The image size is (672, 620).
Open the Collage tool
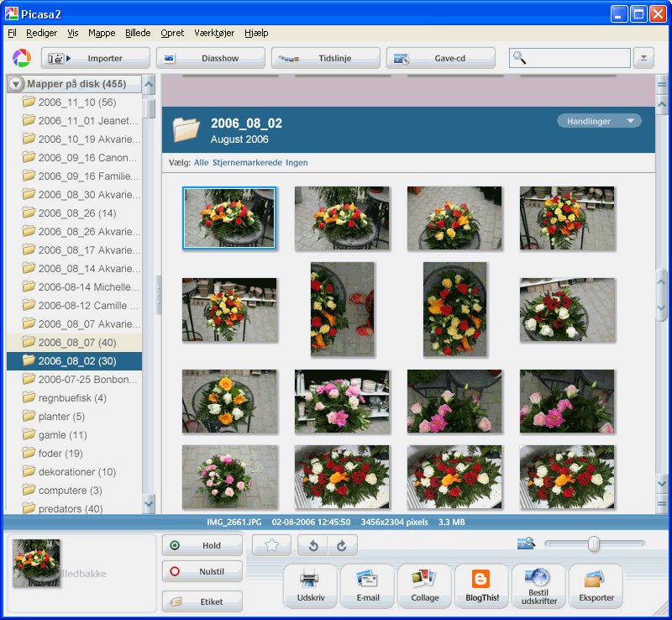point(424,586)
